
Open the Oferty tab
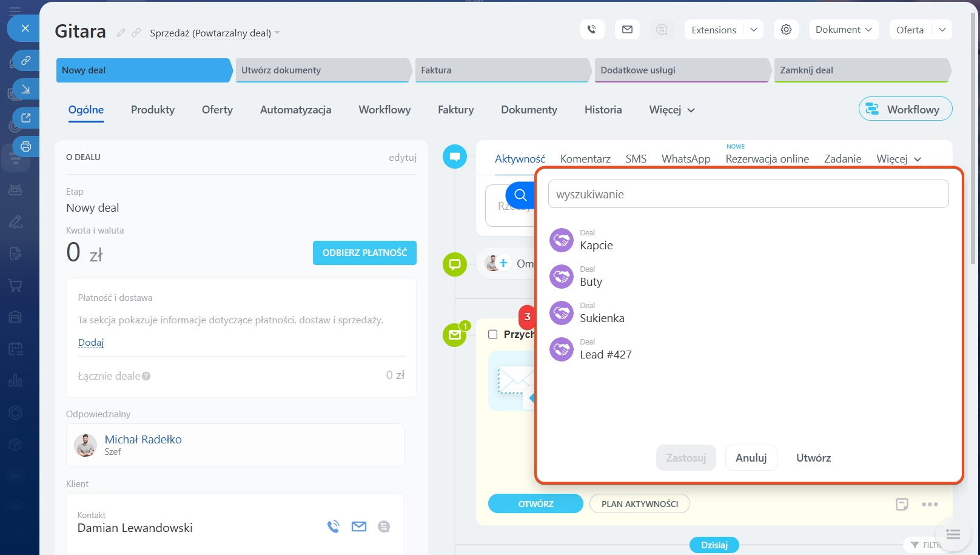pyautogui.click(x=217, y=110)
